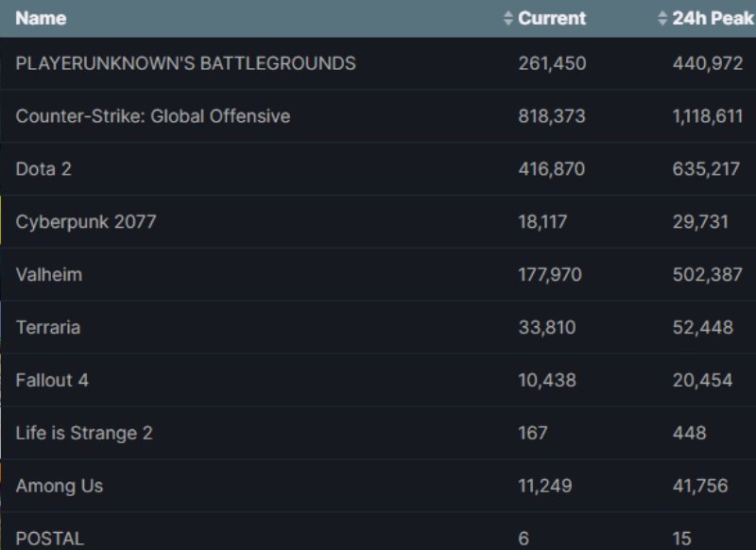Viewport: 756px width, 550px height.
Task: Click the sort arrows beside Current header
Action: [508, 18]
